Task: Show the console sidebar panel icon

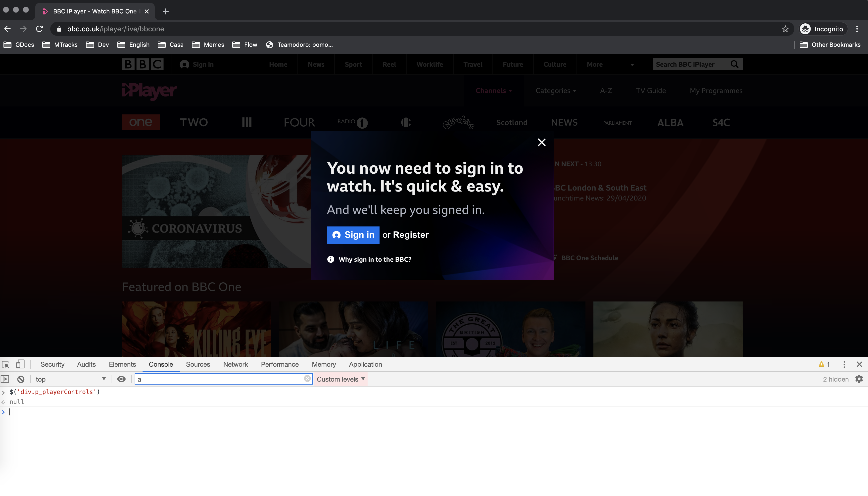Action: coord(5,379)
